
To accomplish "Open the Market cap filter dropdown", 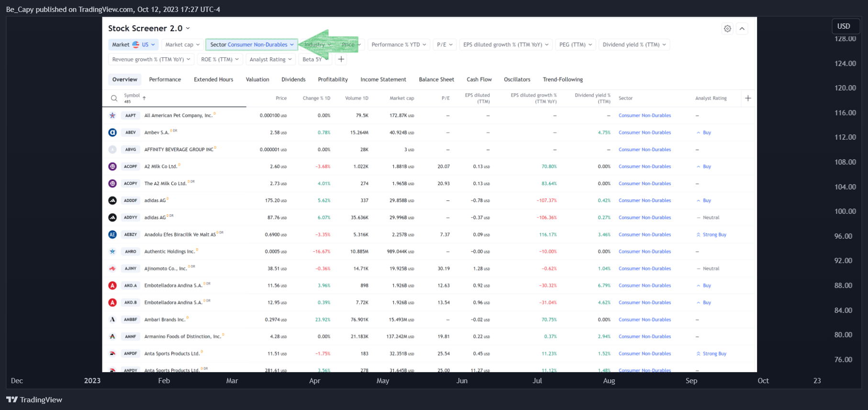I will 182,44.
